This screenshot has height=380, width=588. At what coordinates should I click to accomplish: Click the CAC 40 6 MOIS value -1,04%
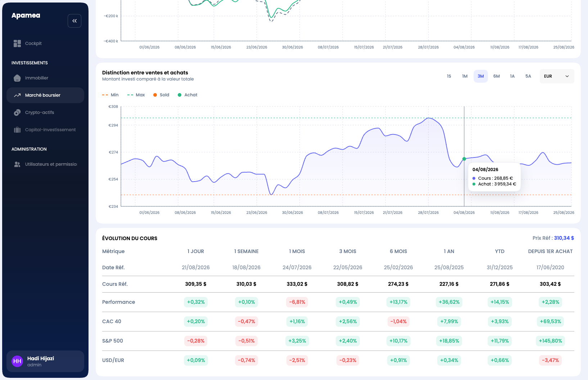pyautogui.click(x=398, y=321)
